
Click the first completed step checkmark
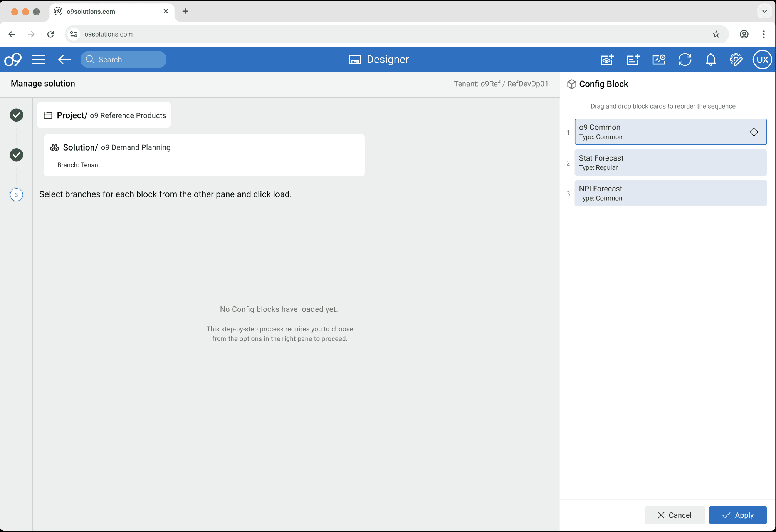[17, 115]
